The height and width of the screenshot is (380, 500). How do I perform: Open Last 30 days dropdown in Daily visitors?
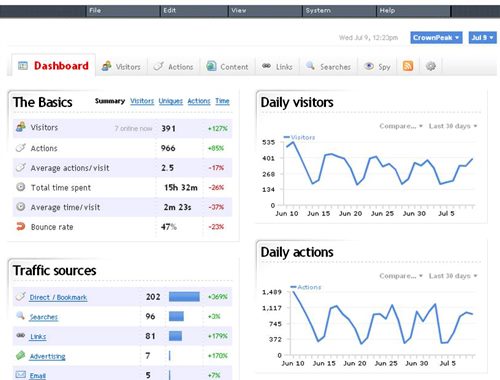tap(453, 126)
